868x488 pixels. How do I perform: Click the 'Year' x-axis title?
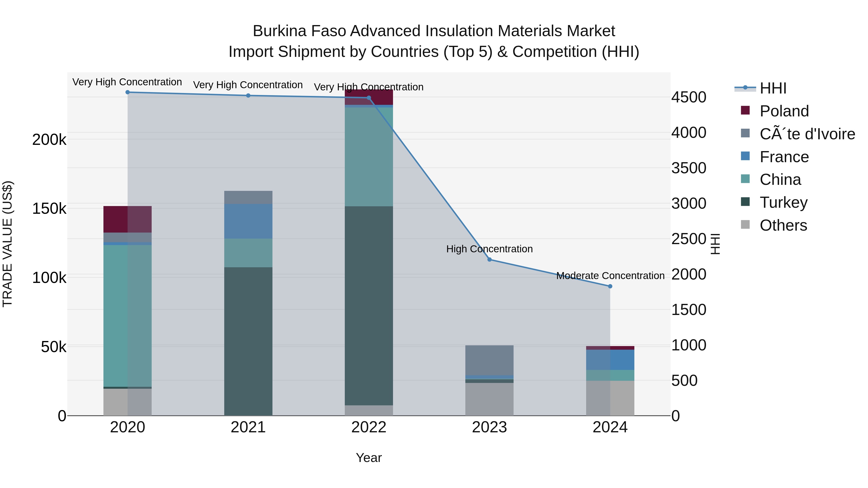click(x=369, y=458)
